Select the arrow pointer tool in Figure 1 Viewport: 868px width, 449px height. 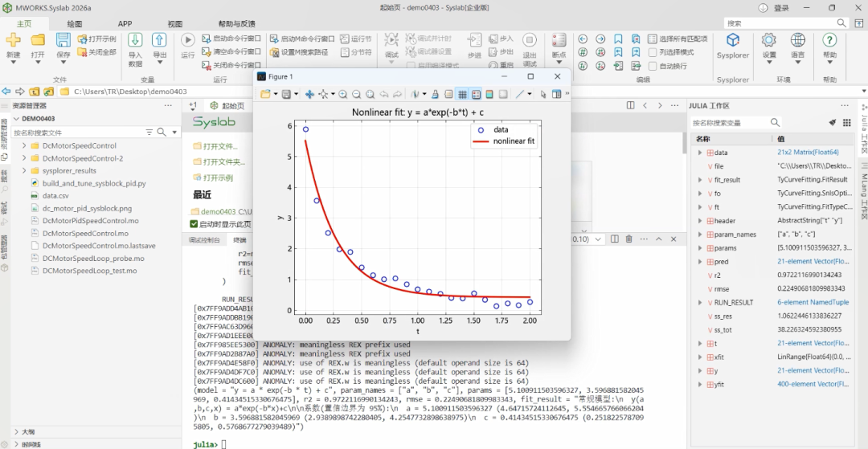(543, 94)
